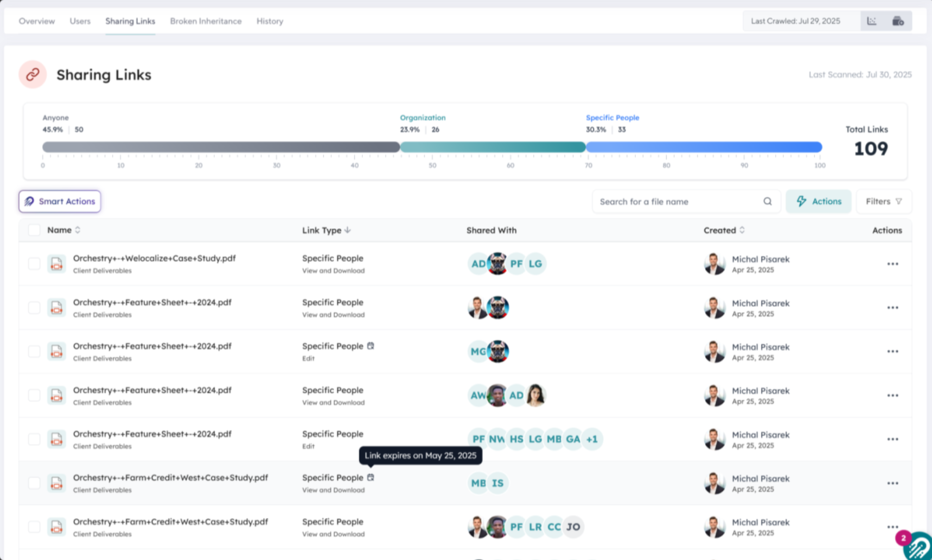Open the History tab
Image resolution: width=932 pixels, height=560 pixels.
tap(270, 21)
